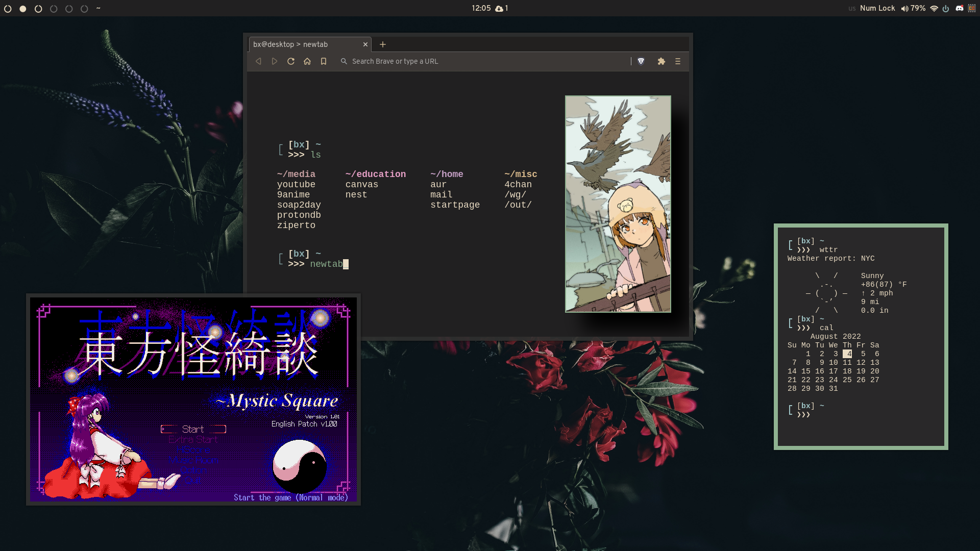Open the ziperto link
This screenshot has height=551, width=980.
point(296,226)
